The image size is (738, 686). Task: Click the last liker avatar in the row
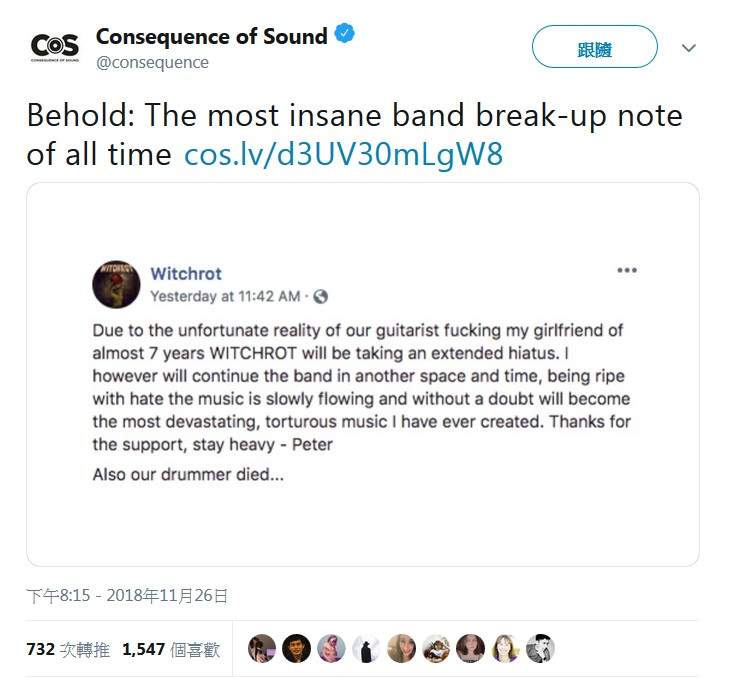(x=540, y=649)
